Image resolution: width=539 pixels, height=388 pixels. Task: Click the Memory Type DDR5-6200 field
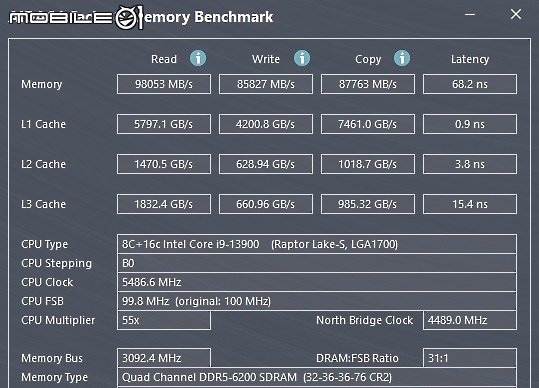pos(317,377)
